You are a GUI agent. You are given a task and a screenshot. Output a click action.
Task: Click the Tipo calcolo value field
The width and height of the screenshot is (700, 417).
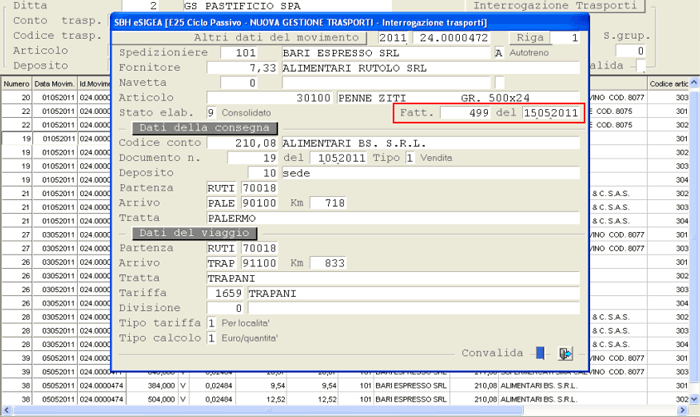212,339
